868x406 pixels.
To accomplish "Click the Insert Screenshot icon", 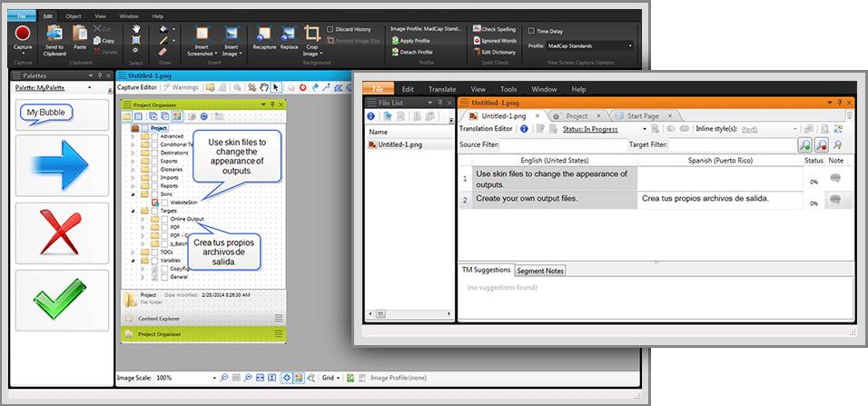I will click(x=200, y=35).
